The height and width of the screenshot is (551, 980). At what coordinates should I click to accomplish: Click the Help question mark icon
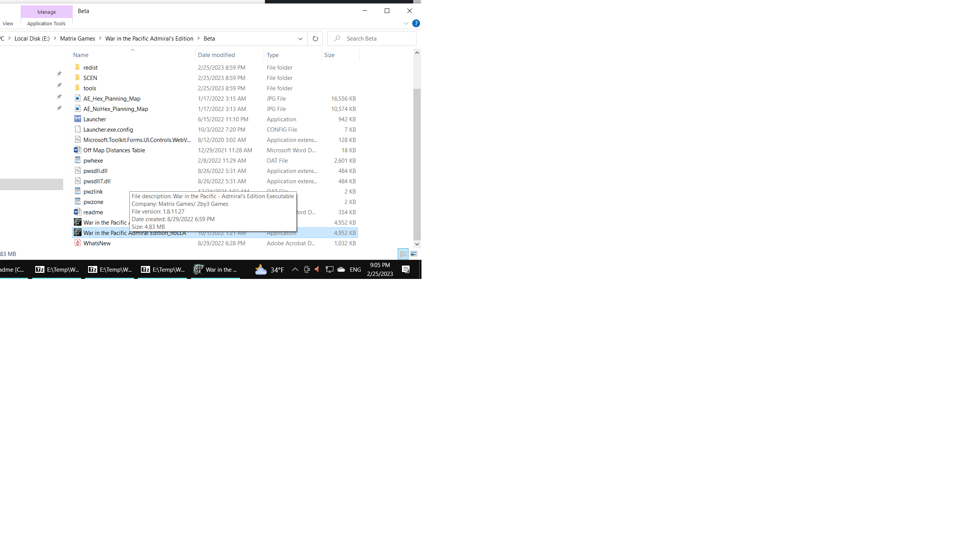click(x=416, y=23)
